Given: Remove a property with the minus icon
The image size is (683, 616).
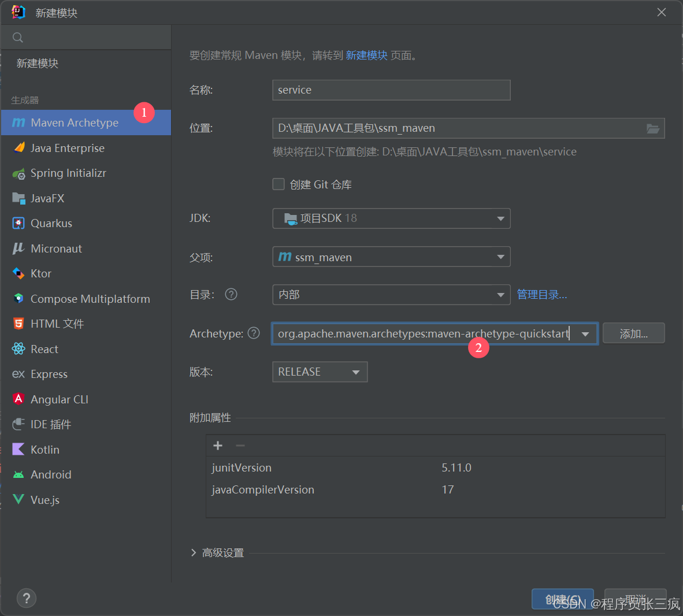Looking at the screenshot, I should pos(240,445).
